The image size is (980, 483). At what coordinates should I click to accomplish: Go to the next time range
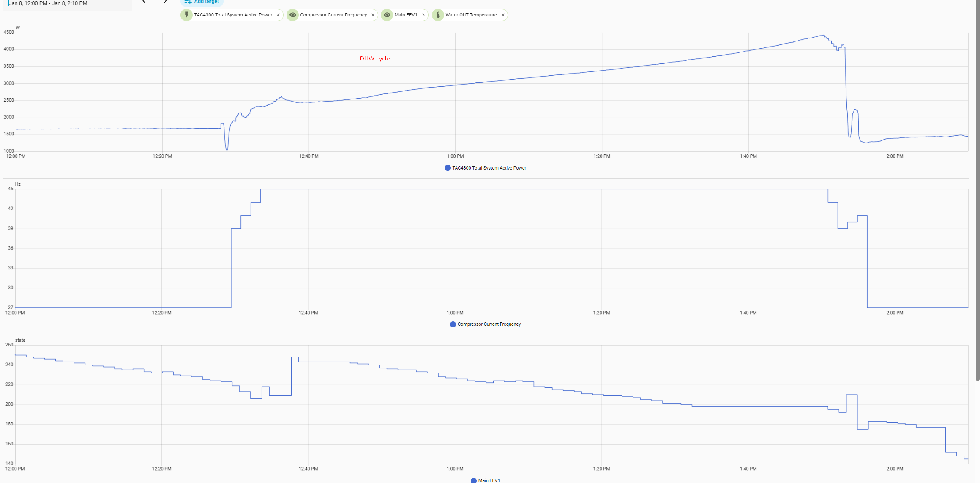click(165, 2)
